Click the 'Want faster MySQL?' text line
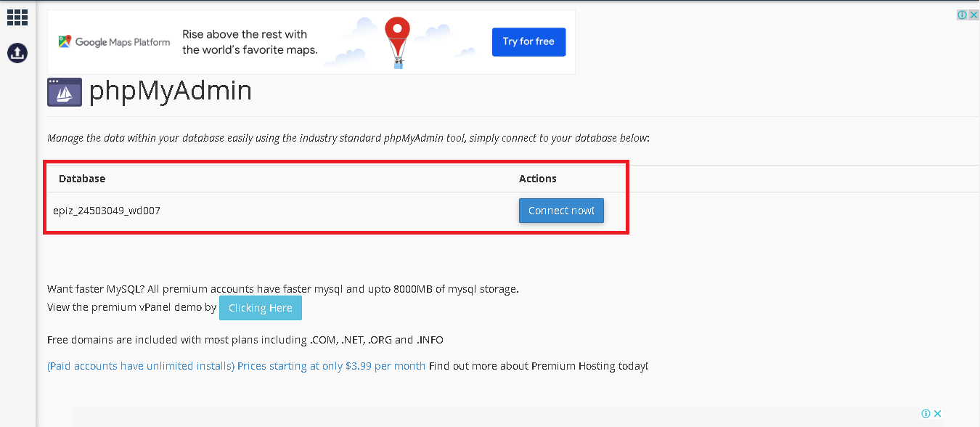Viewport: 980px width, 427px height. (x=283, y=289)
